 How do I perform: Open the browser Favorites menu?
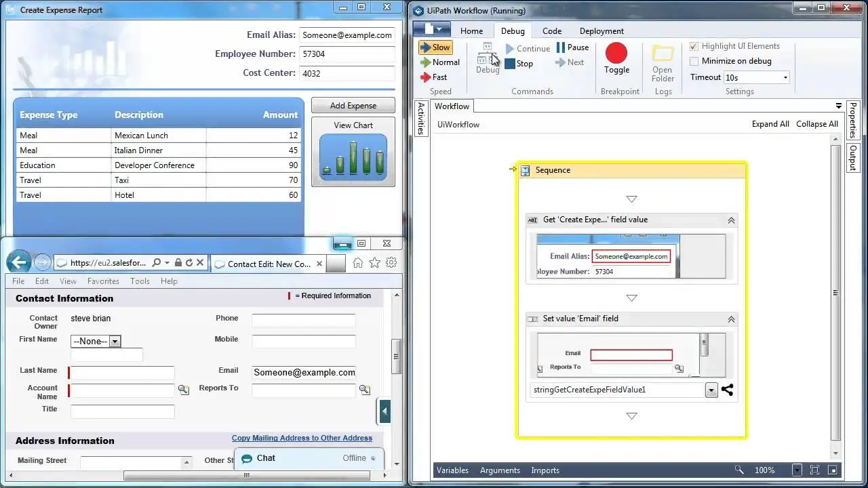pos(103,281)
